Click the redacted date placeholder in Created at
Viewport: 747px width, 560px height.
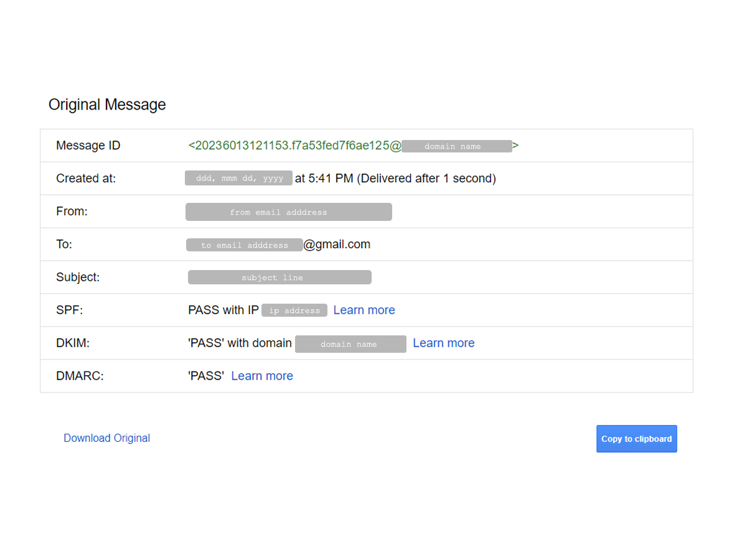(x=238, y=178)
